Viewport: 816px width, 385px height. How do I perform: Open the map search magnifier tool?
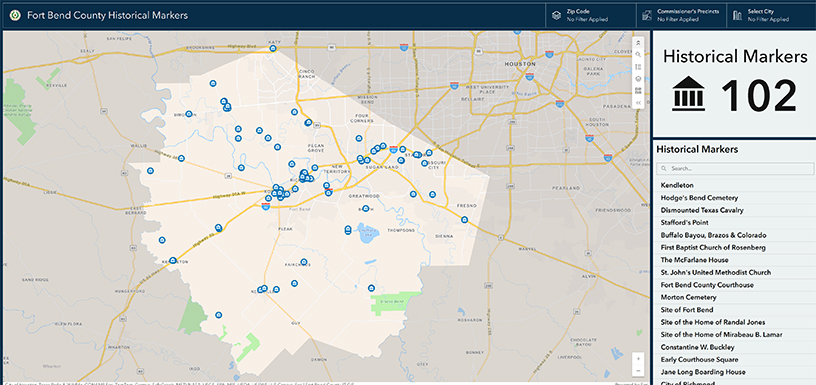[x=639, y=55]
